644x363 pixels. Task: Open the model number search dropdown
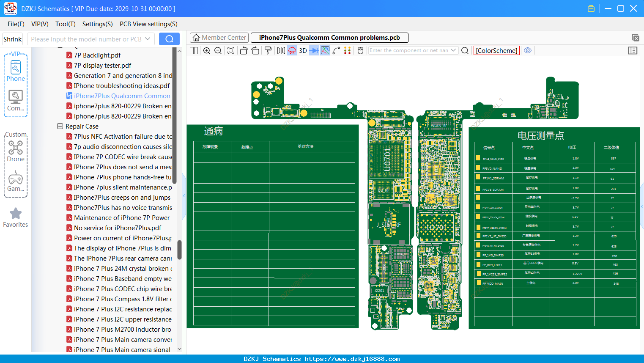tap(148, 39)
